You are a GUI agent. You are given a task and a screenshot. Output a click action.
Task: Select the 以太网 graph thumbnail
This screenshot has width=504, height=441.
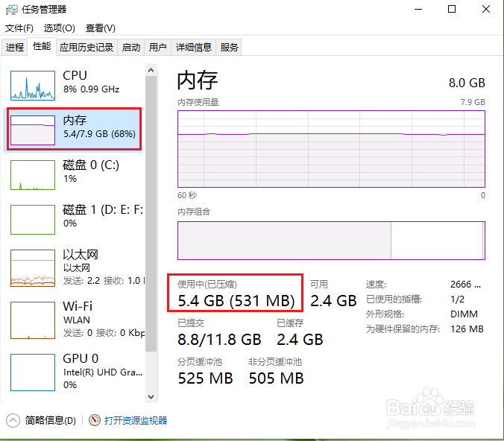[x=33, y=268]
